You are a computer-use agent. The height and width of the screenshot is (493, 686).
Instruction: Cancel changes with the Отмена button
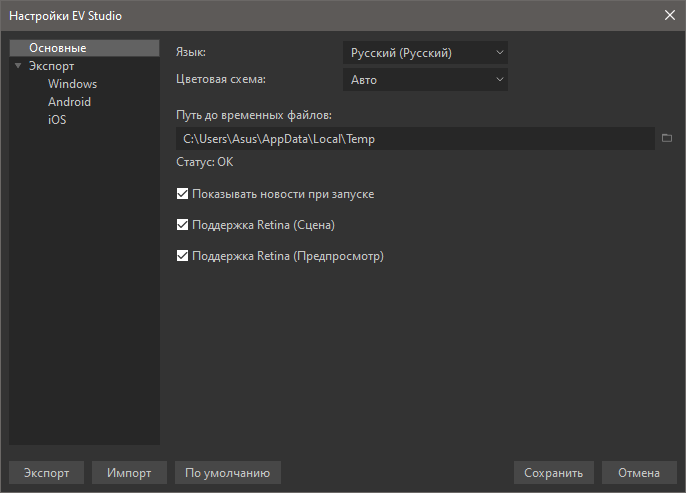639,473
